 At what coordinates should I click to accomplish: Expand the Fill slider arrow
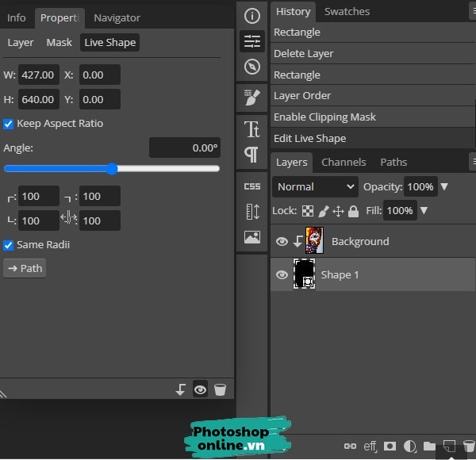tap(424, 211)
